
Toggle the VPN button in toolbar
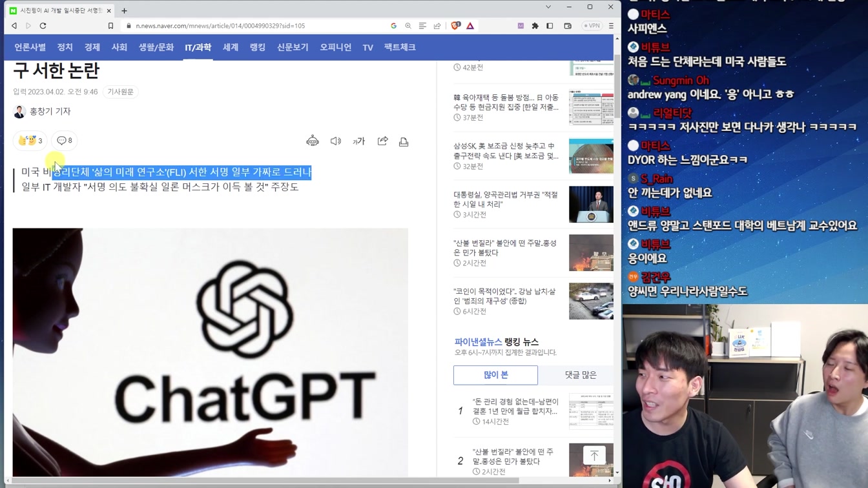pyautogui.click(x=592, y=26)
